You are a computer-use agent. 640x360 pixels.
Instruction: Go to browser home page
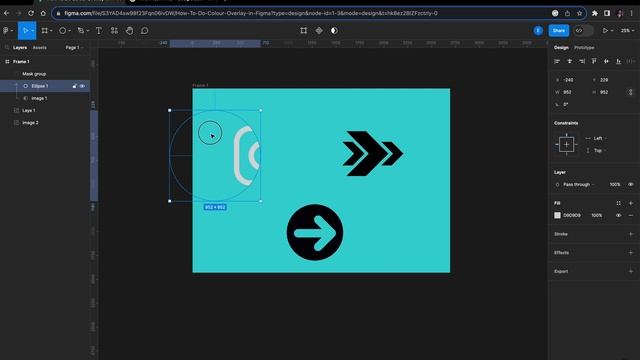(43, 13)
